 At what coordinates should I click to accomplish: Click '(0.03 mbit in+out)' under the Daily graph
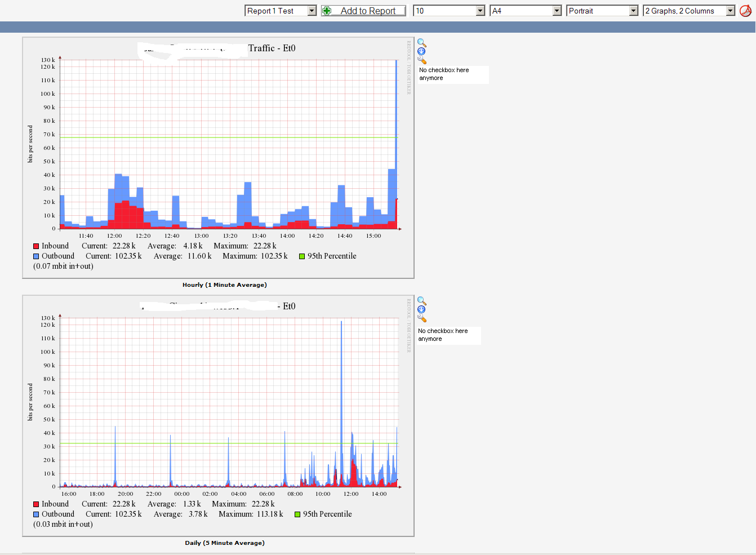point(63,525)
